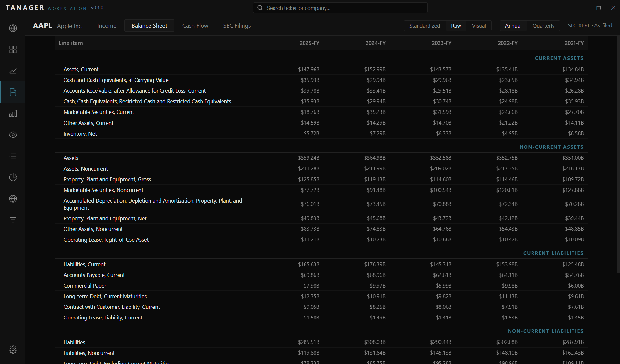
Task: Open the Income tab
Action: click(107, 26)
